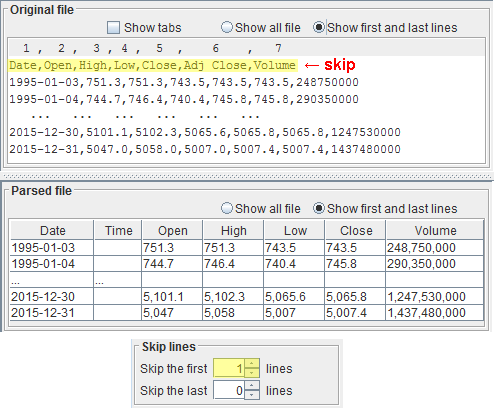
Task: Click the Date column header
Action: pos(52,230)
